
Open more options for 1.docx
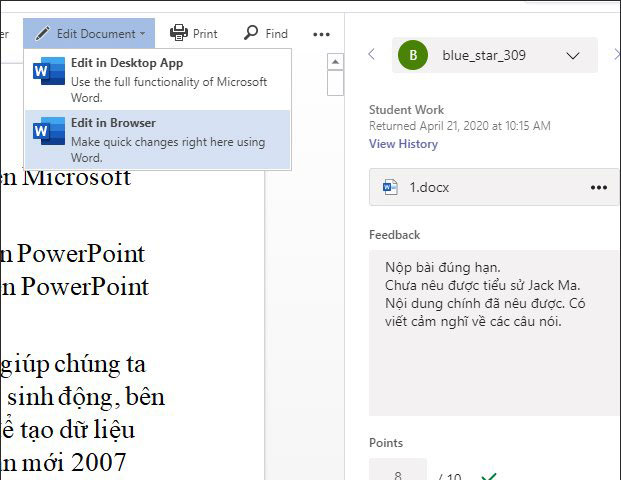[x=599, y=187]
